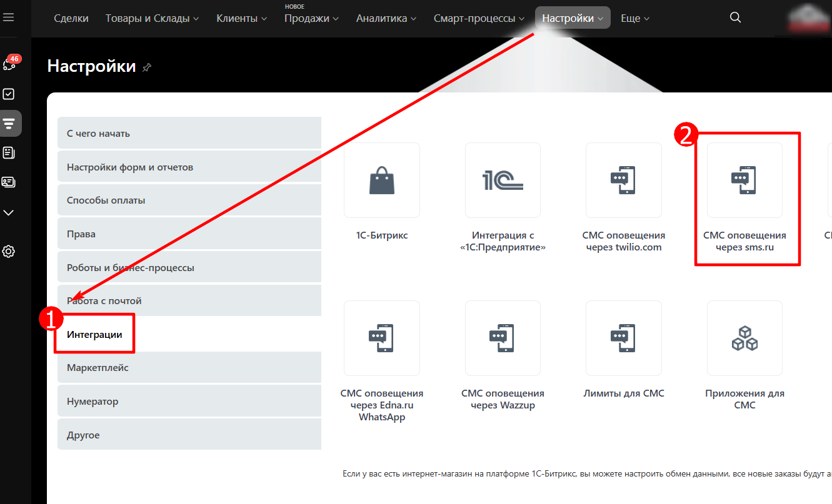Open Приложения для СМС cubes tile

pyautogui.click(x=744, y=338)
